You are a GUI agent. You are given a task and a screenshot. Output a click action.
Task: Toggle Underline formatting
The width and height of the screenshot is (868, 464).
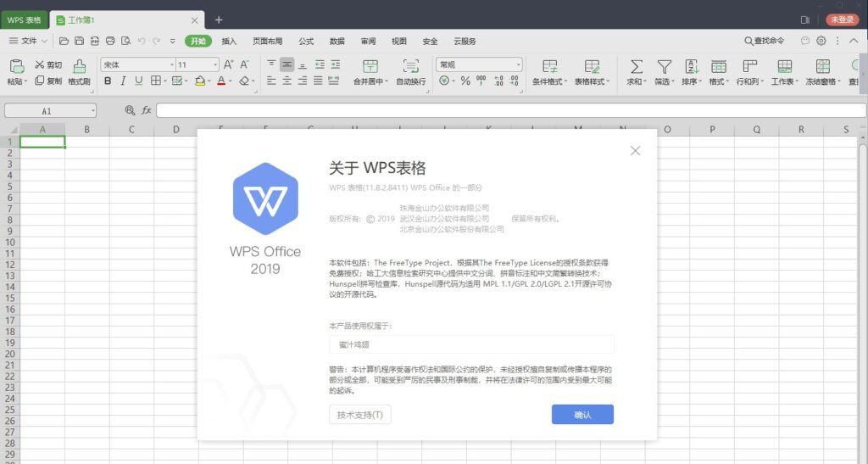coord(138,81)
